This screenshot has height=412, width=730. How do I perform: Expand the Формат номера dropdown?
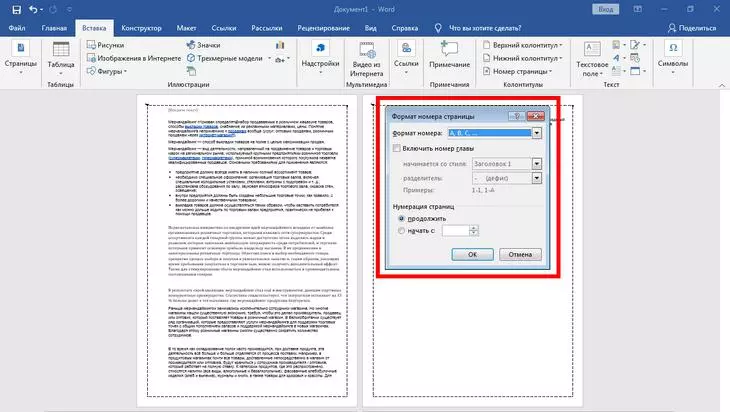(x=536, y=133)
